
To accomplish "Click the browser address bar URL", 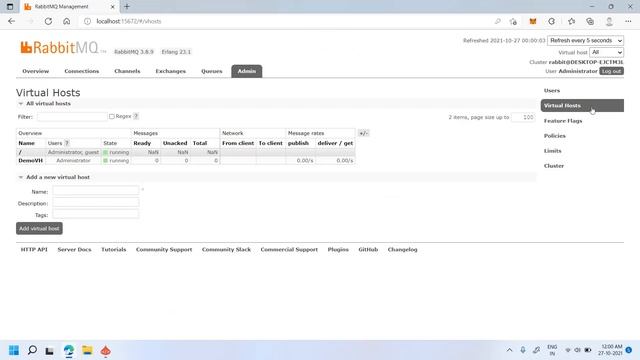I will coord(129,21).
